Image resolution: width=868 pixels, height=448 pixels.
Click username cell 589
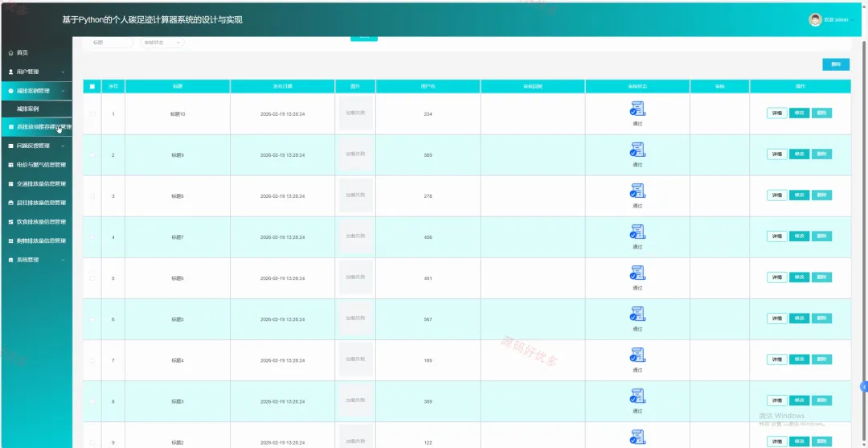click(x=428, y=155)
